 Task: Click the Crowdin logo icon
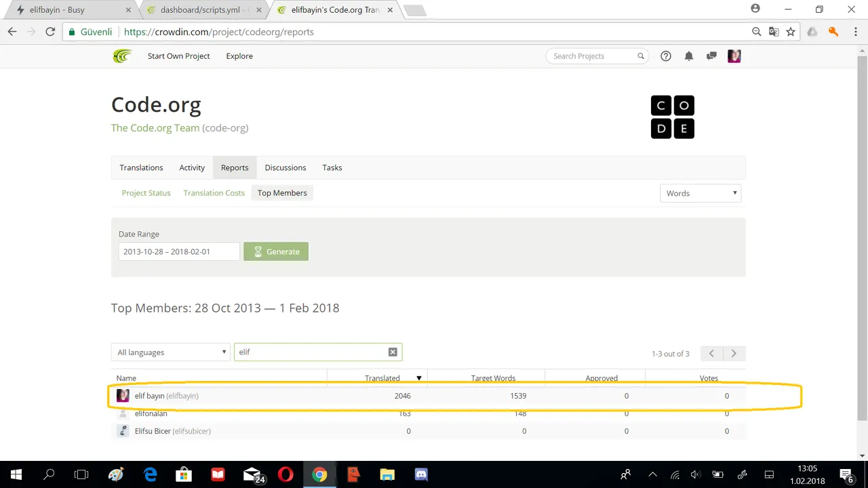122,56
